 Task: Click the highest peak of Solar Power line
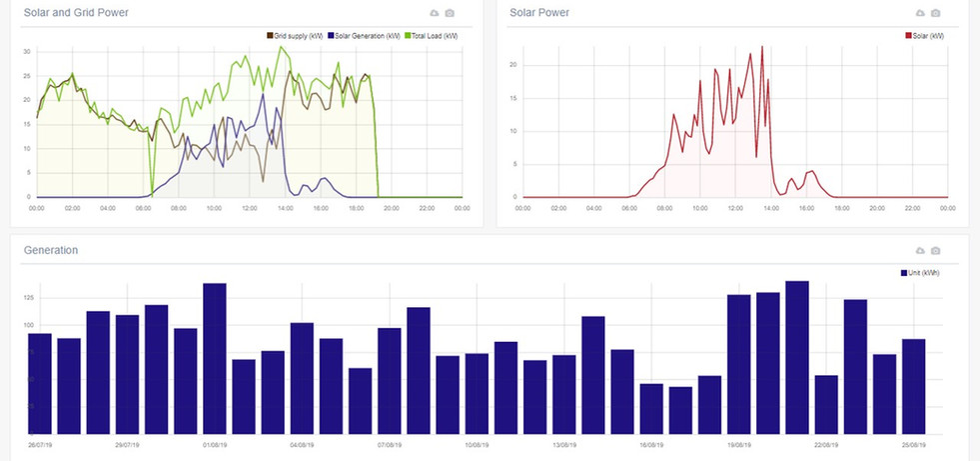tap(762, 47)
